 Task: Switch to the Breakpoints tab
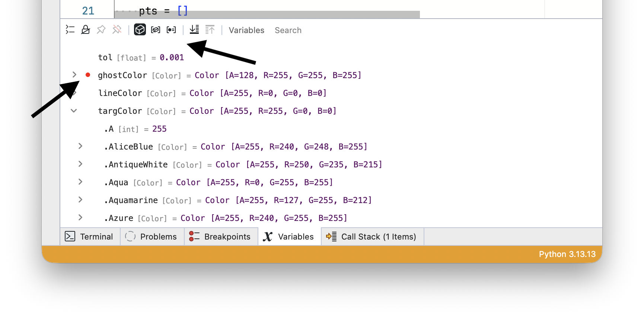(x=221, y=237)
